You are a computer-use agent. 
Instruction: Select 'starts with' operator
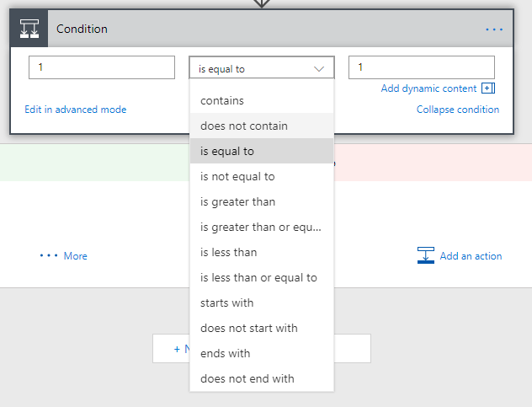(x=262, y=303)
